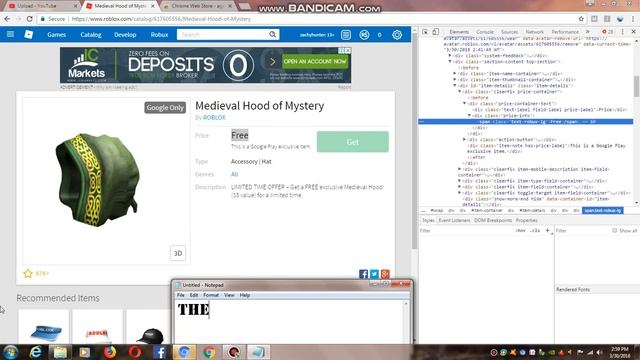The width and height of the screenshot is (640, 360).
Task: Click the Medieval Hood item thumbnail
Action: click(106, 181)
